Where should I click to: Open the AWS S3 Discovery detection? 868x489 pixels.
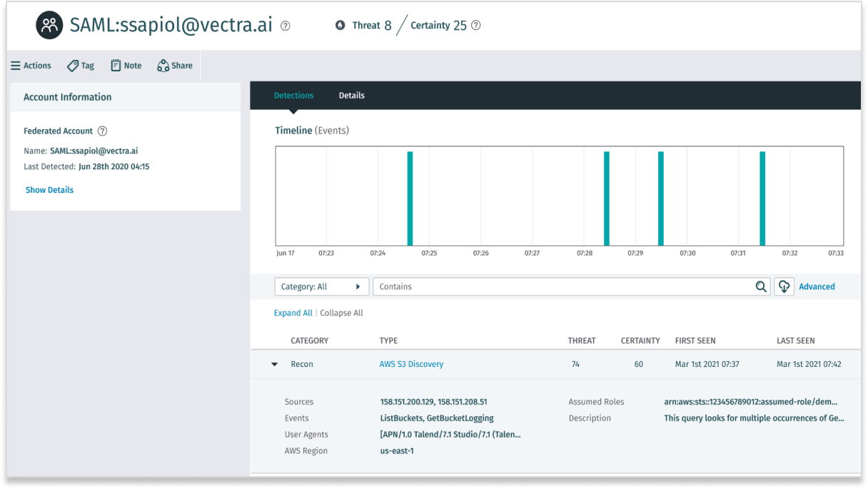click(x=412, y=364)
